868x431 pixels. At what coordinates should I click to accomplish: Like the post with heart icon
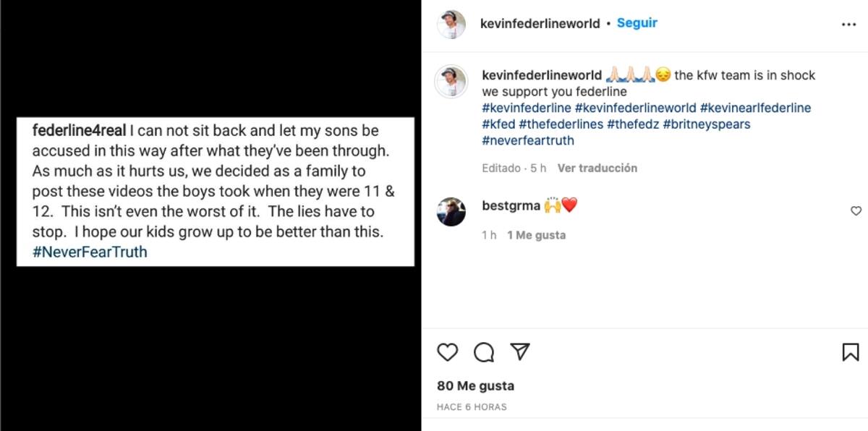(448, 352)
